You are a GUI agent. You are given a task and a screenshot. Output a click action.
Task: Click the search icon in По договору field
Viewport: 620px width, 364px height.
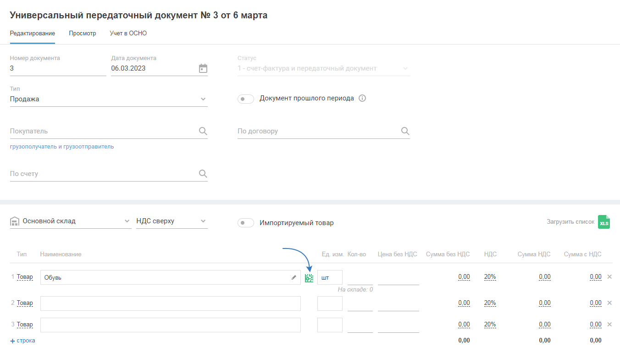[405, 131]
